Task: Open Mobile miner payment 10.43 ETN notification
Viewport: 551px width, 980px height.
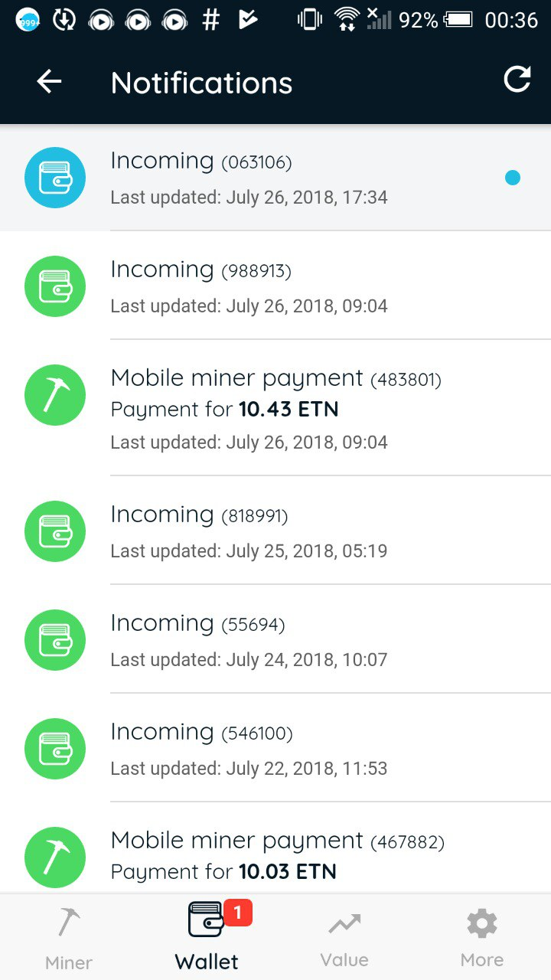Action: [x=291, y=409]
